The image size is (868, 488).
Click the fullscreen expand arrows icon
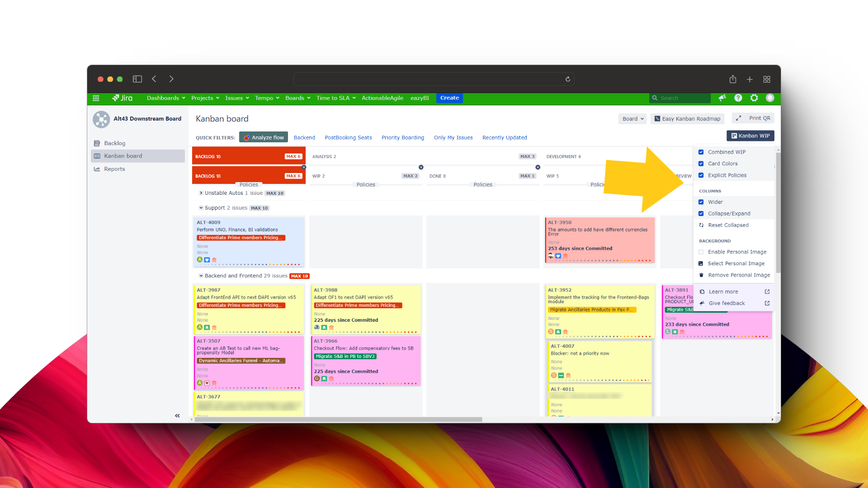click(x=738, y=118)
